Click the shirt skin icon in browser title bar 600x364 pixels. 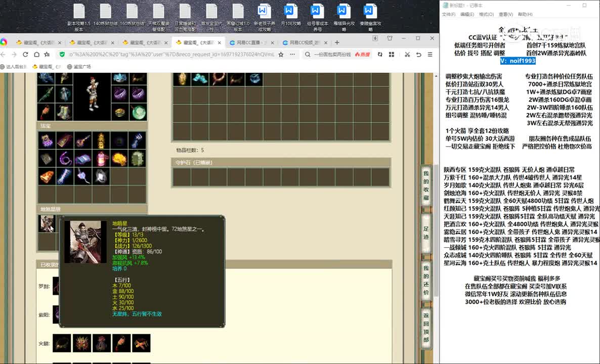(390, 38)
